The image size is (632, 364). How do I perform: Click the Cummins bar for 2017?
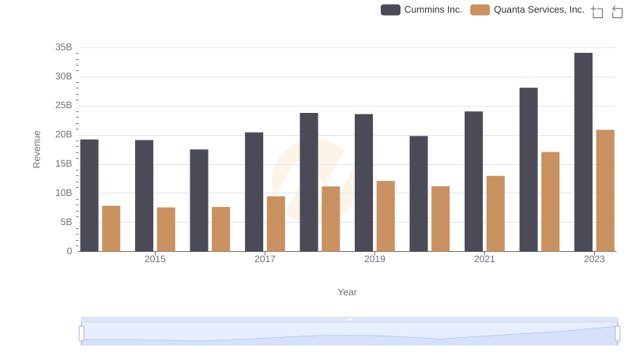254,192
